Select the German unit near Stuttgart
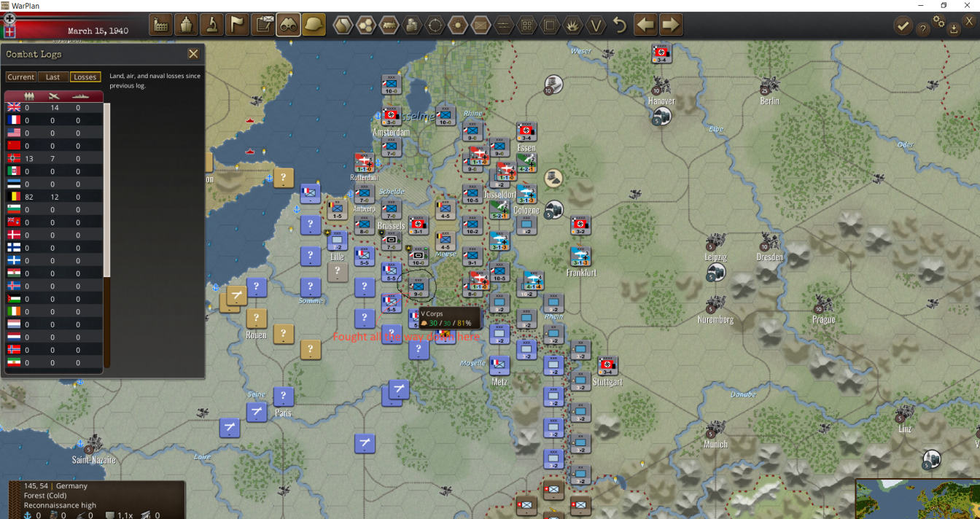The height and width of the screenshot is (519, 980). pyautogui.click(x=607, y=367)
